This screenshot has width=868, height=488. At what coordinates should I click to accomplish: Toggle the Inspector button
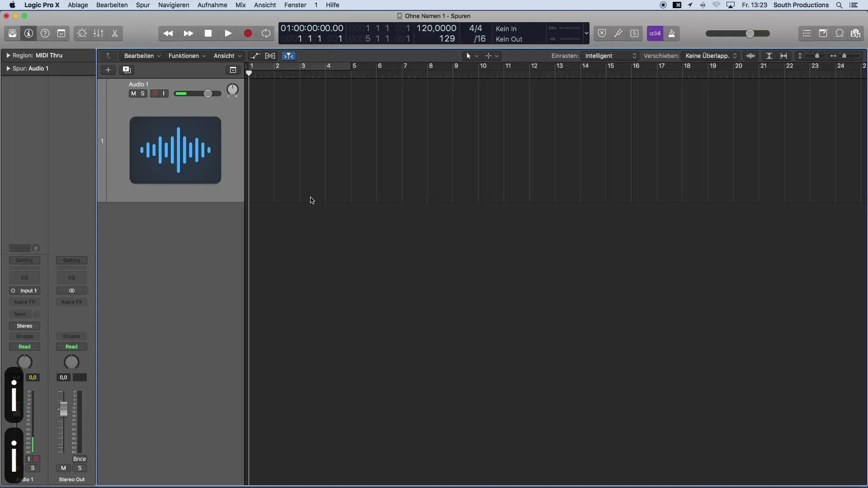coord(28,33)
